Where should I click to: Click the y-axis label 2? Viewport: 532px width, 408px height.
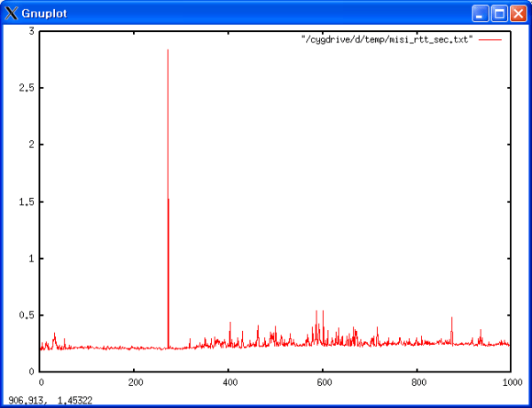pyautogui.click(x=31, y=145)
